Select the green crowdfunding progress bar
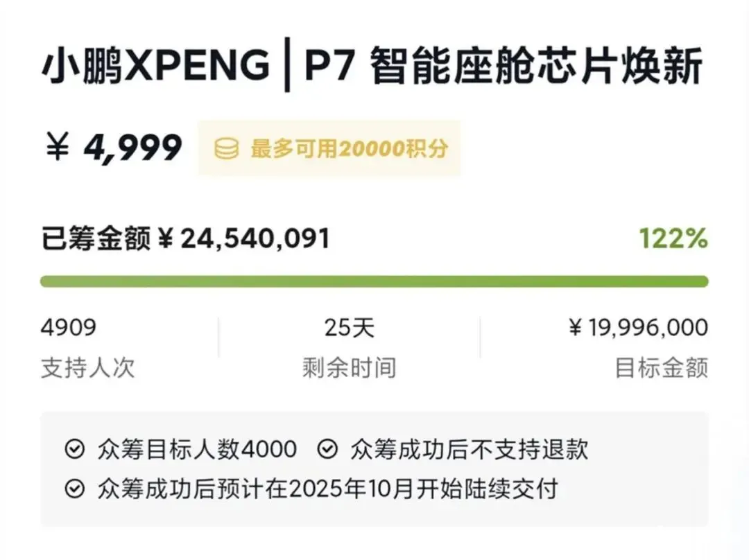 [374, 281]
